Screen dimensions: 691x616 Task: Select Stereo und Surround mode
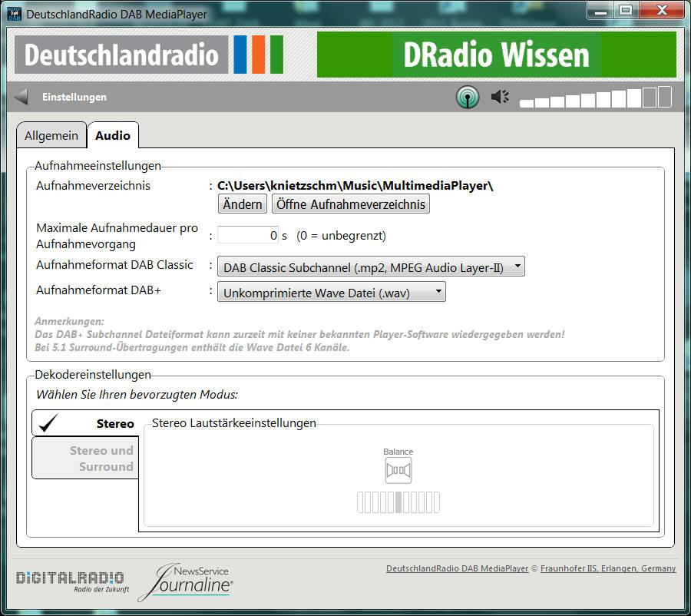[x=86, y=458]
